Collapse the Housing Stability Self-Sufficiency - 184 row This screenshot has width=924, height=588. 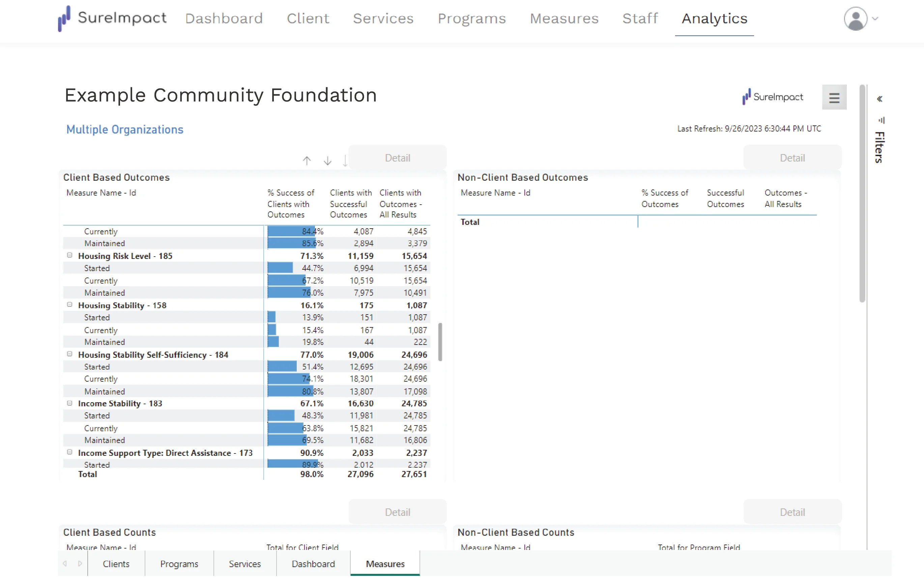(69, 354)
